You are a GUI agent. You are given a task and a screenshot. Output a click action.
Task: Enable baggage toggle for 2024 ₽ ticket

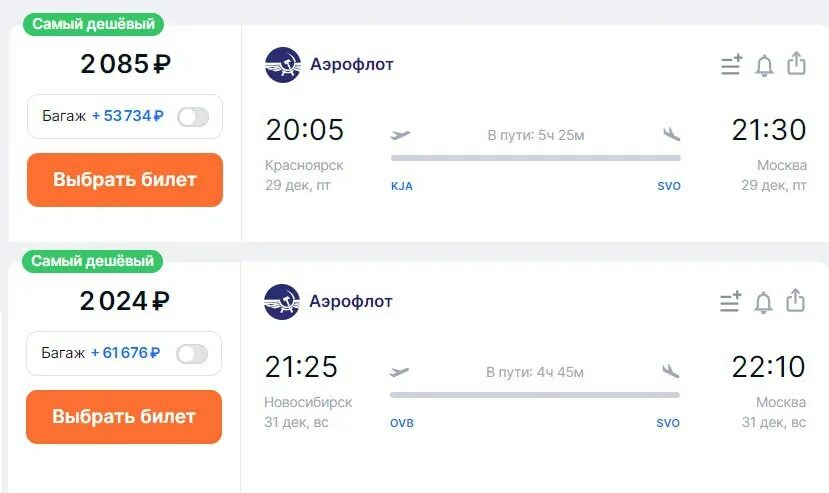(x=192, y=353)
